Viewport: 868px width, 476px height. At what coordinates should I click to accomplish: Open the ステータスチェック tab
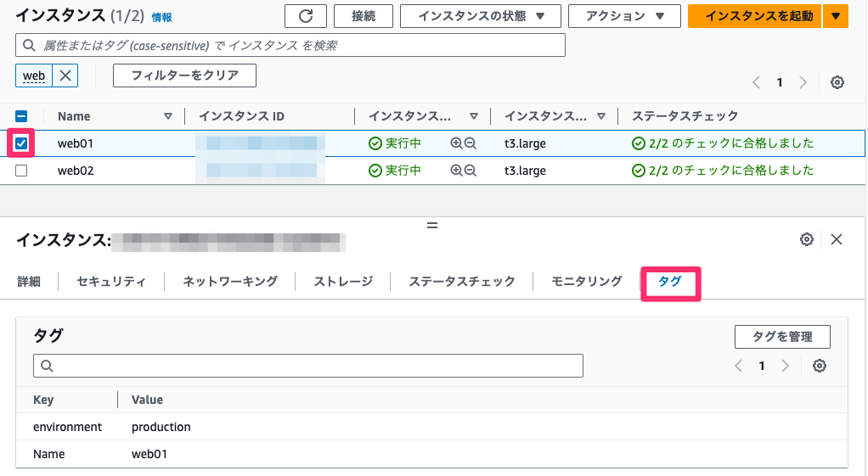click(x=462, y=282)
